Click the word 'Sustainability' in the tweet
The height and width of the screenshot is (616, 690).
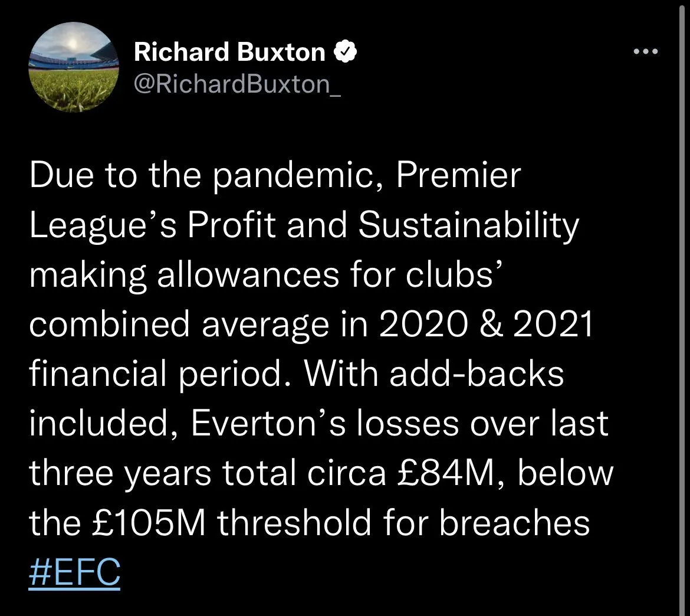(468, 226)
